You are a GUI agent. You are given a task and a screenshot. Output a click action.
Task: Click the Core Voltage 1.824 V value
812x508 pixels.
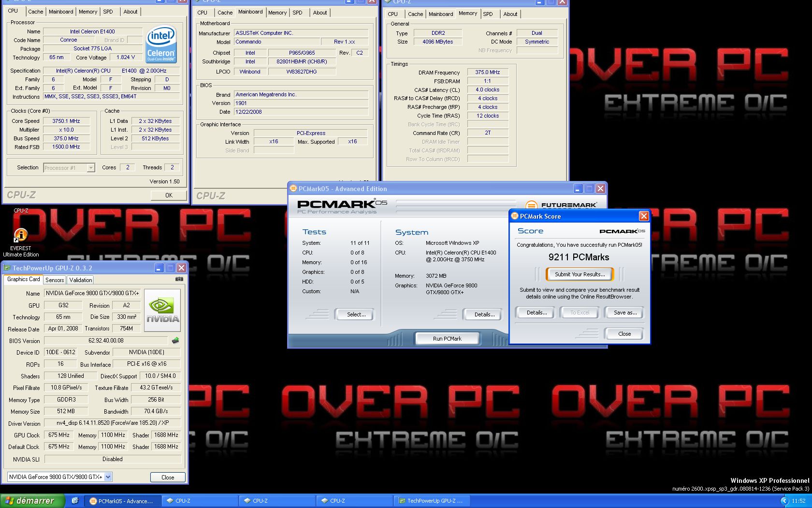point(126,57)
